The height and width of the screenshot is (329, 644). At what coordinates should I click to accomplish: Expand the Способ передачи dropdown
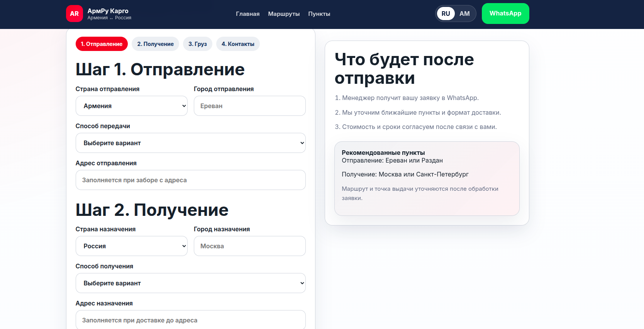click(191, 143)
